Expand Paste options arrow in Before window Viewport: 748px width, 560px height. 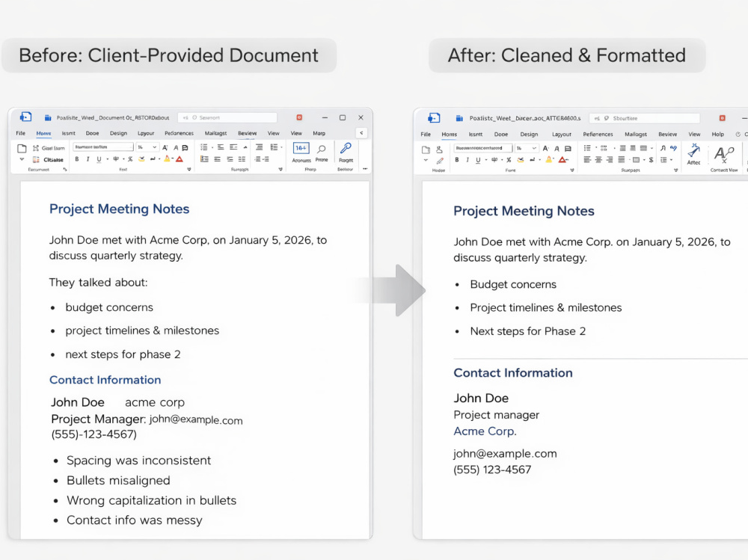click(x=22, y=159)
